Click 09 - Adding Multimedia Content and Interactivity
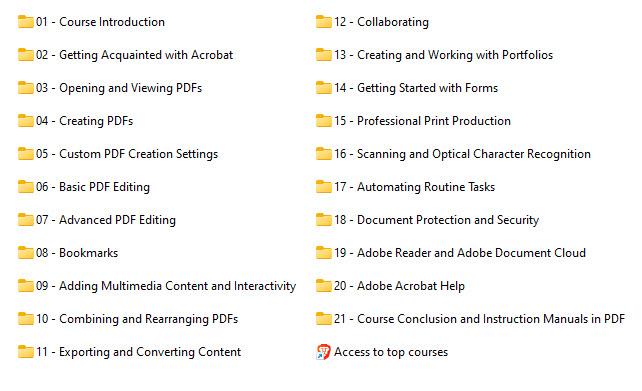Image resolution: width=642 pixels, height=391 pixels. point(166,286)
